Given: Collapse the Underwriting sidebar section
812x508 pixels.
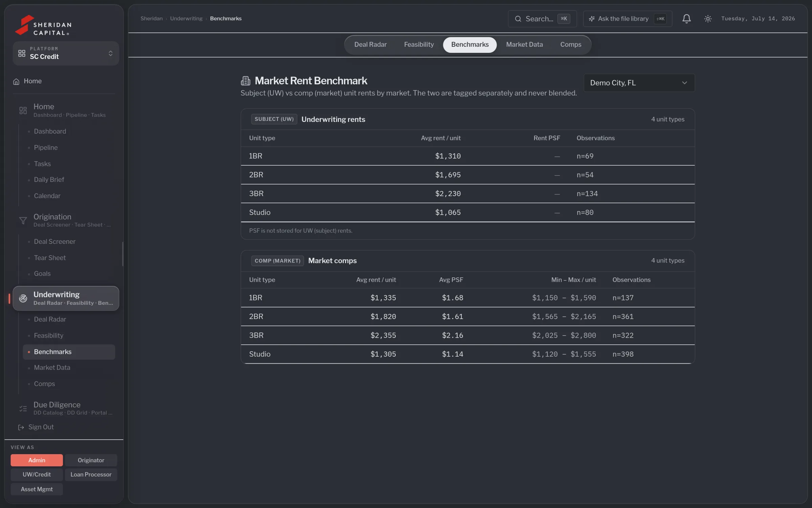Looking at the screenshot, I should (x=66, y=298).
